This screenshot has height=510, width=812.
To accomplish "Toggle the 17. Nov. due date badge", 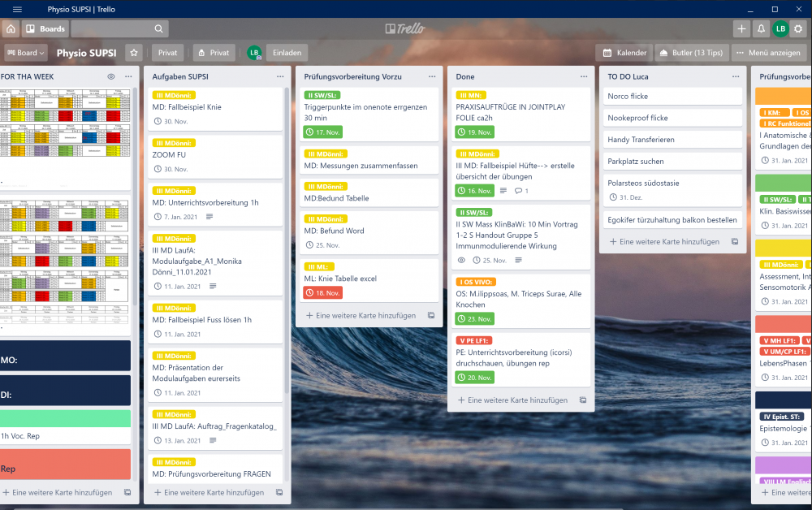I will point(322,132).
